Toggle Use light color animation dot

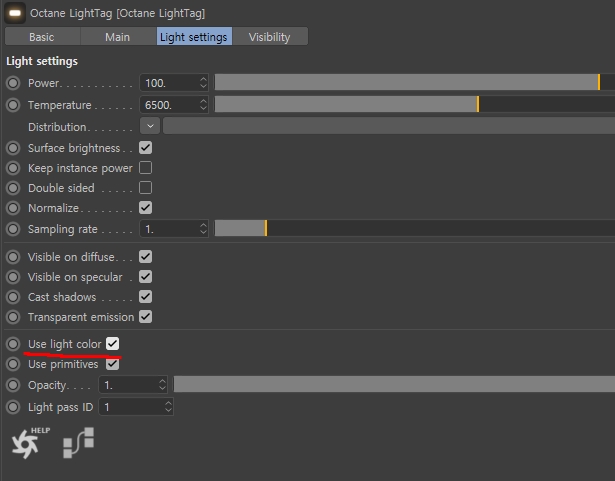13,344
